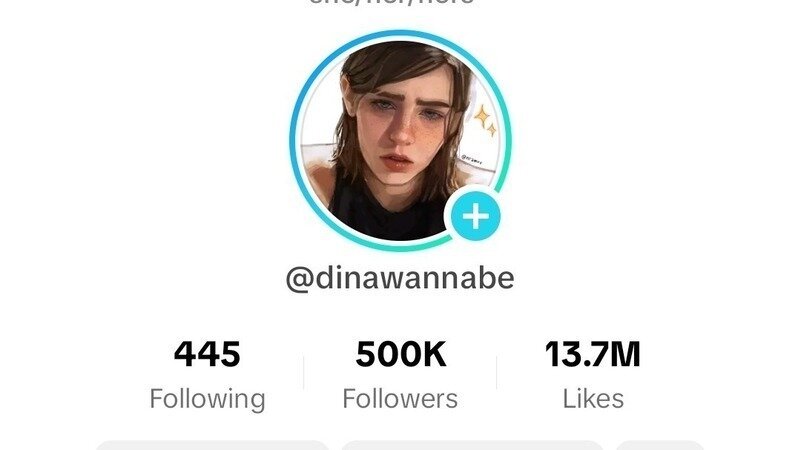Click the divider between Followers and Likes
This screenshot has width=800, height=450.
click(x=496, y=372)
